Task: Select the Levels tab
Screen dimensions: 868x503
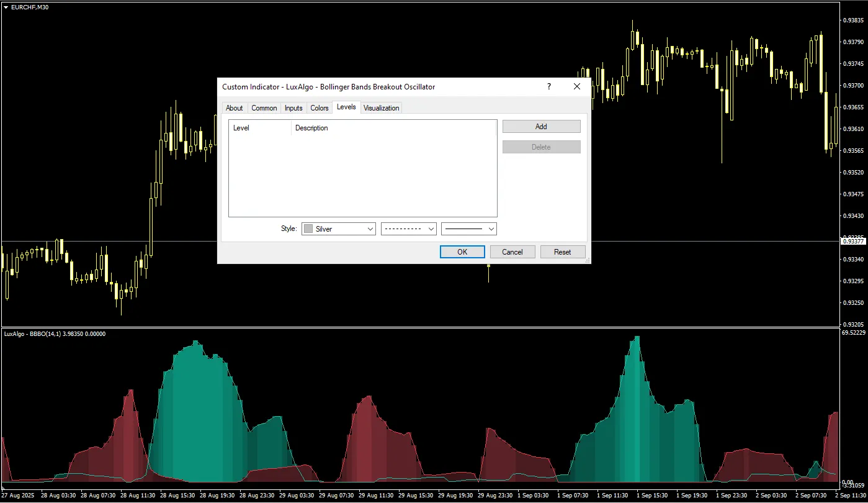Action: (346, 107)
